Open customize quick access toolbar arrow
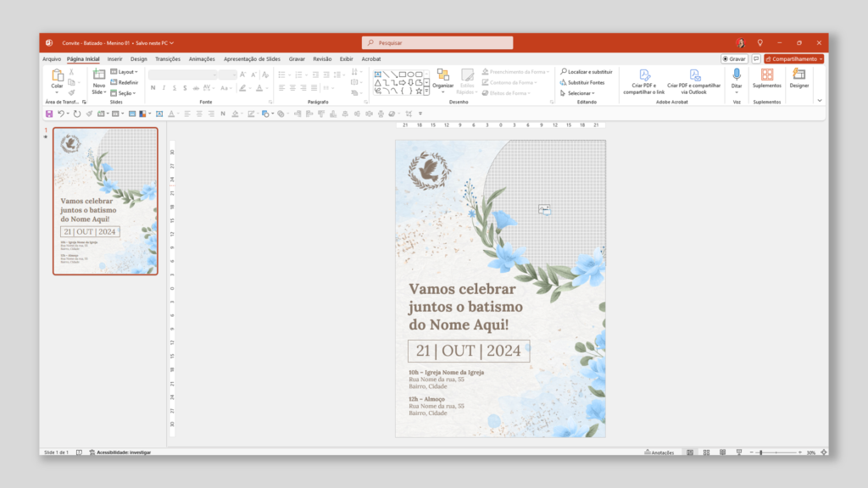 pyautogui.click(x=420, y=114)
